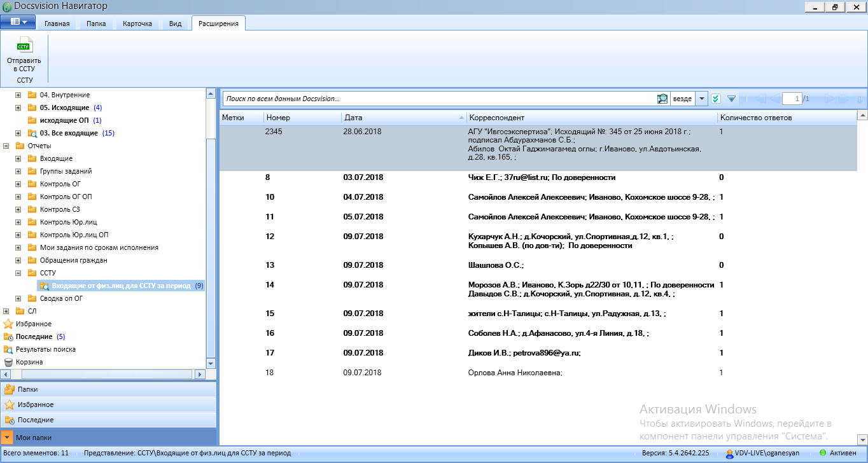
Task: Click the tree panel scroll-up arrow
Action: click(211, 93)
